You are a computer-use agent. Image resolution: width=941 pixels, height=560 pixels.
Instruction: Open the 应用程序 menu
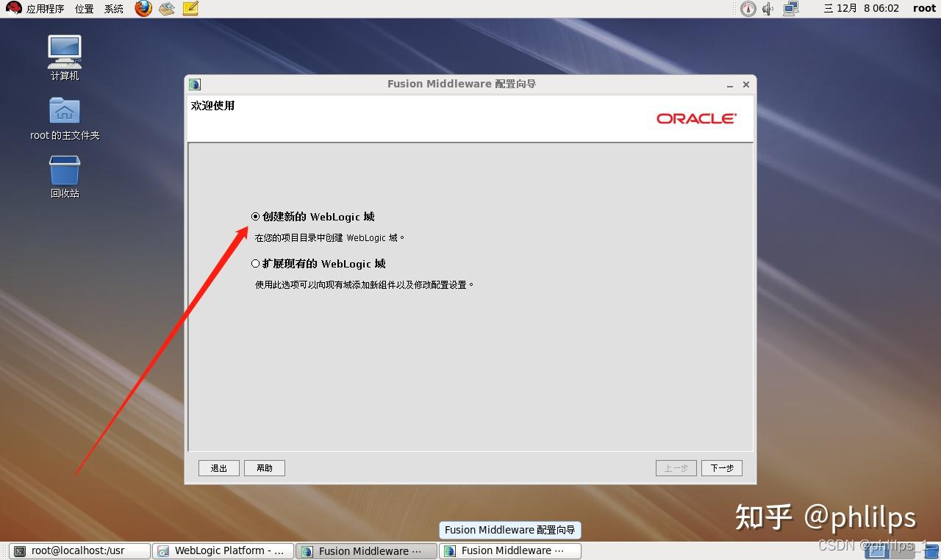pyautogui.click(x=46, y=9)
